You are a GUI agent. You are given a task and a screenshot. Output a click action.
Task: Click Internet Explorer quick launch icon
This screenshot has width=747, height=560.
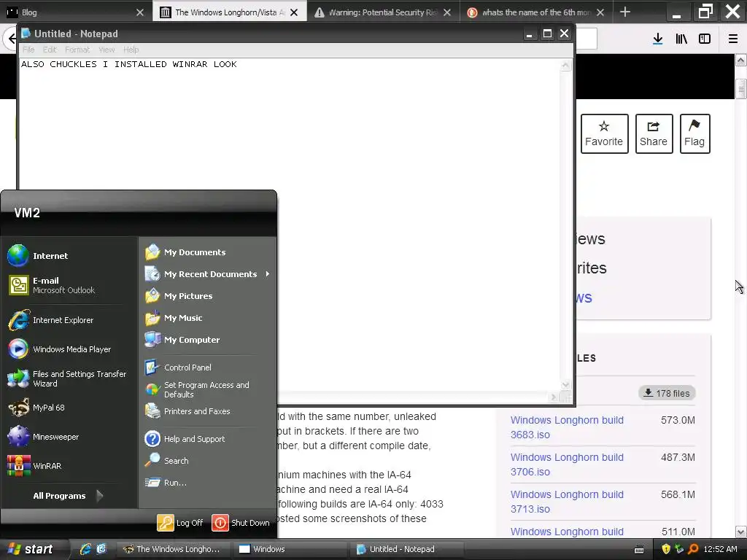click(85, 549)
